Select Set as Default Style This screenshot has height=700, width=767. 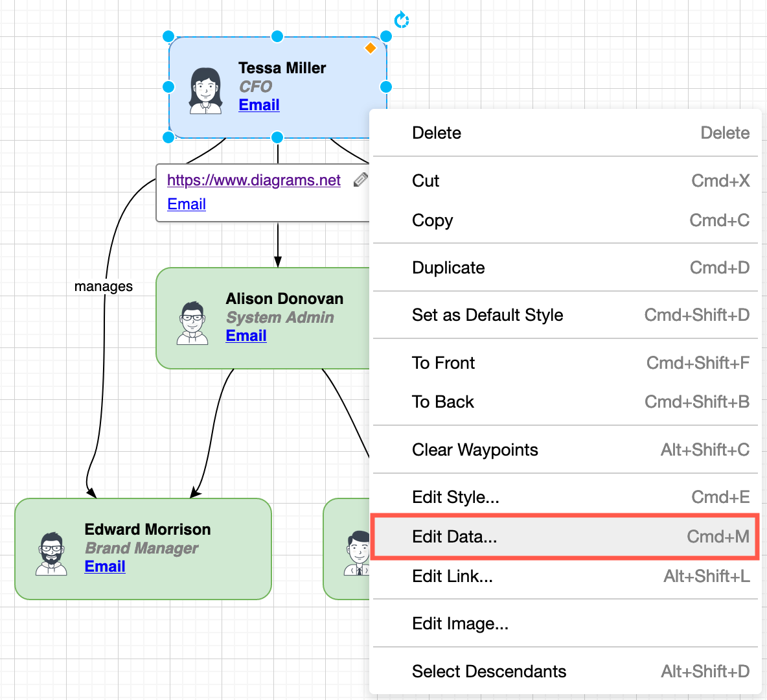[x=488, y=315]
